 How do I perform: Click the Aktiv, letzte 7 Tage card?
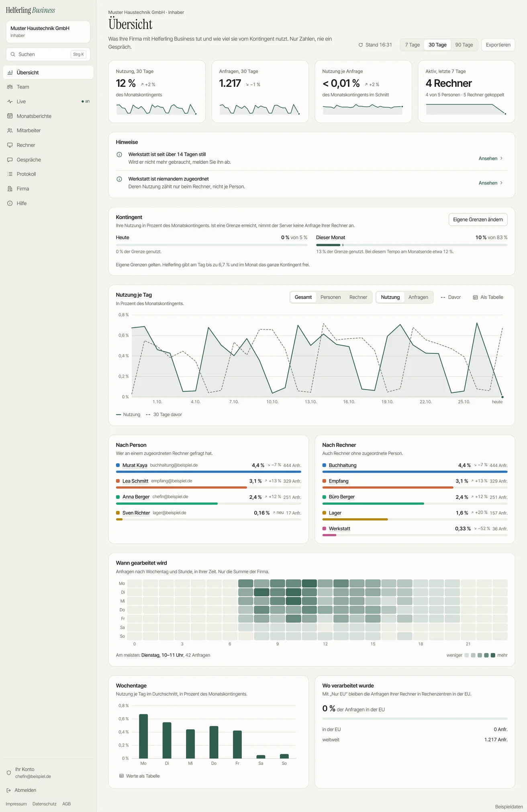pyautogui.click(x=466, y=92)
